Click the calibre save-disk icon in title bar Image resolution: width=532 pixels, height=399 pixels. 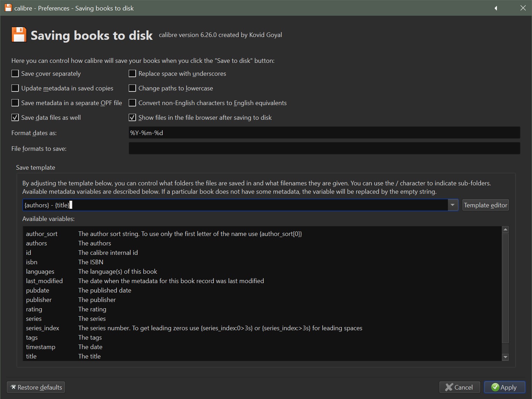click(8, 8)
